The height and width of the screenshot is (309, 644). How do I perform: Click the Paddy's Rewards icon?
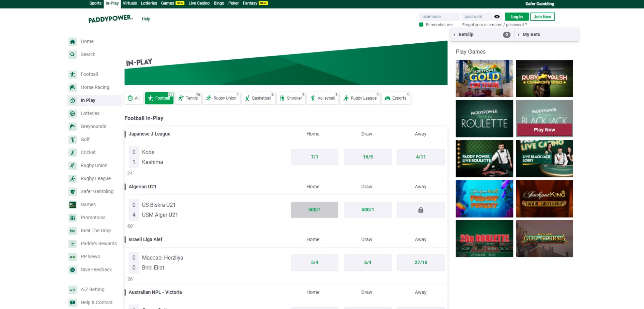(x=73, y=244)
